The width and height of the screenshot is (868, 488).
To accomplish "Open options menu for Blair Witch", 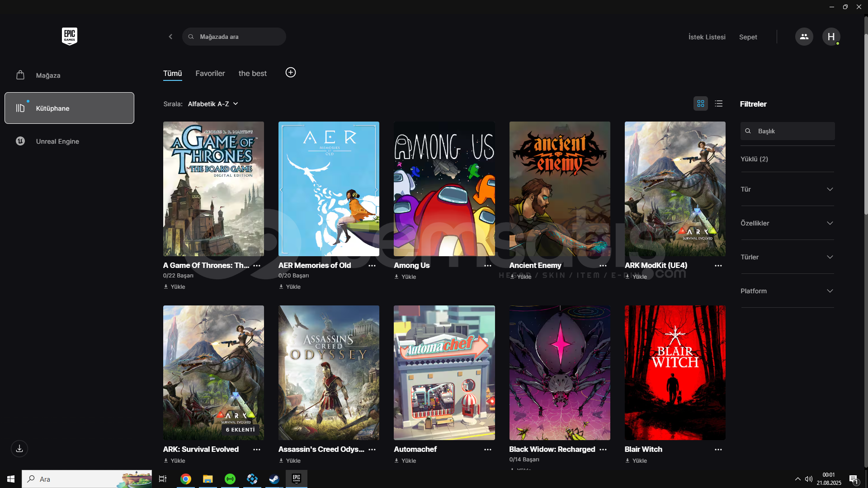I will (x=718, y=450).
